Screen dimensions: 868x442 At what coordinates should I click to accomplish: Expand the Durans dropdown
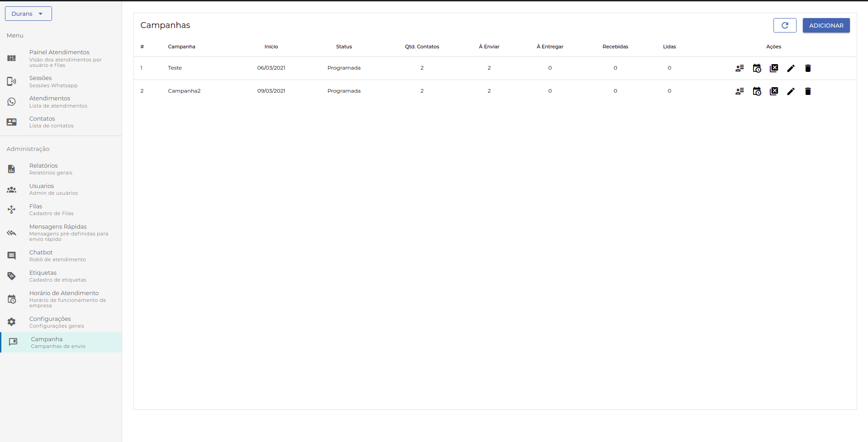[x=28, y=14]
